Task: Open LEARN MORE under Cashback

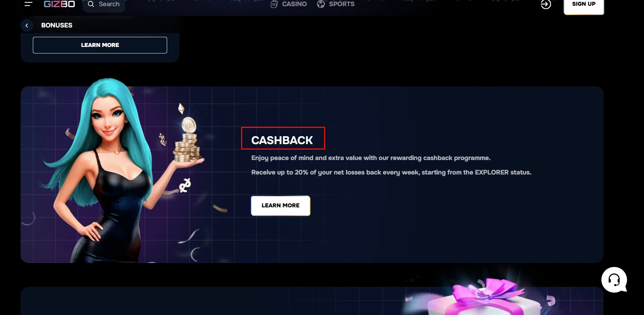Action: [x=280, y=206]
